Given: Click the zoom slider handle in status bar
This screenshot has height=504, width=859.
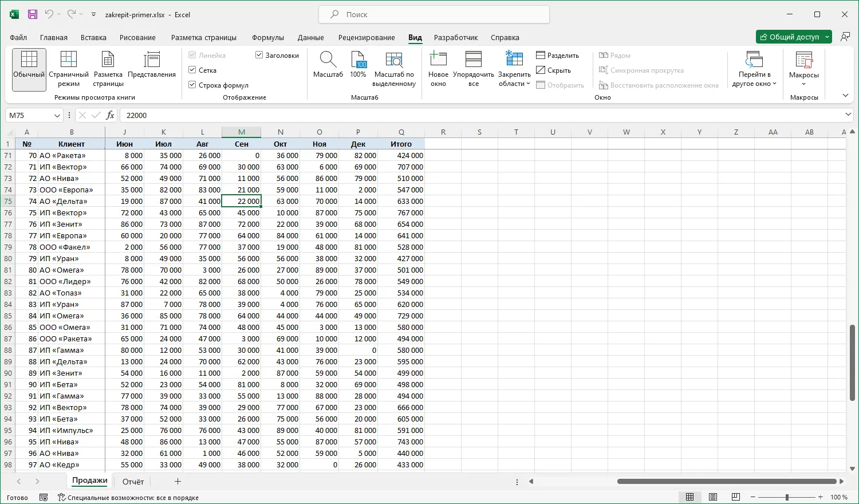Looking at the screenshot, I should click(x=787, y=497).
